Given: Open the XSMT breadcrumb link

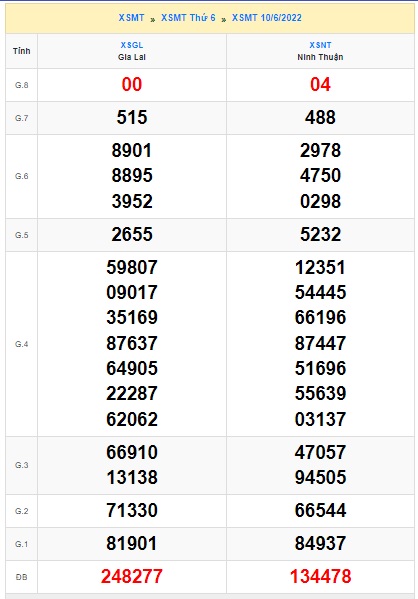Looking at the screenshot, I should point(131,18).
